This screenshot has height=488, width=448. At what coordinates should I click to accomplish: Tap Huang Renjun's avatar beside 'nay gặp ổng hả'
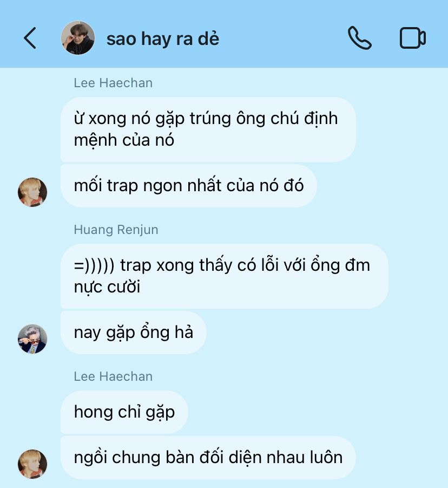click(32, 339)
